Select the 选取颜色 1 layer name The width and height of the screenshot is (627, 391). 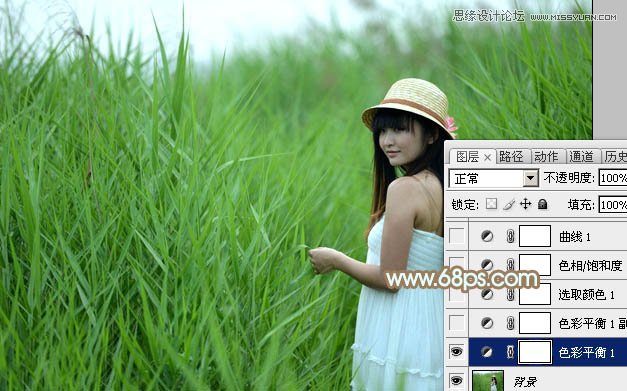tap(586, 295)
